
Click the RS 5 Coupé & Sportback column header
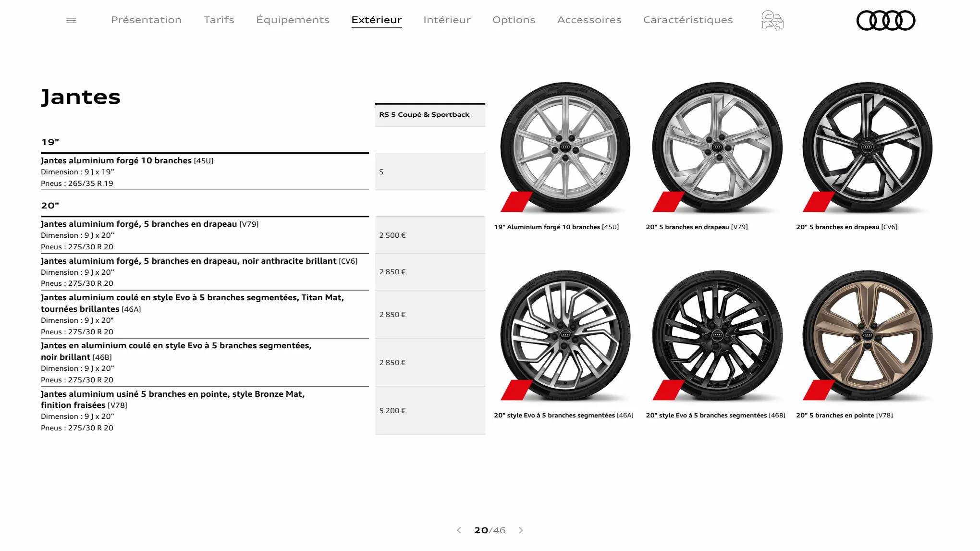[430, 115]
